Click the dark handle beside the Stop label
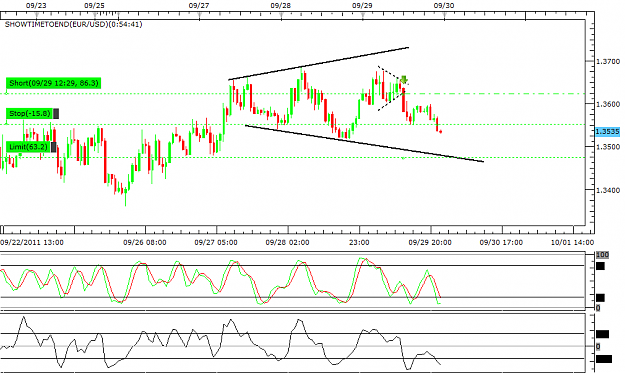 coord(56,114)
